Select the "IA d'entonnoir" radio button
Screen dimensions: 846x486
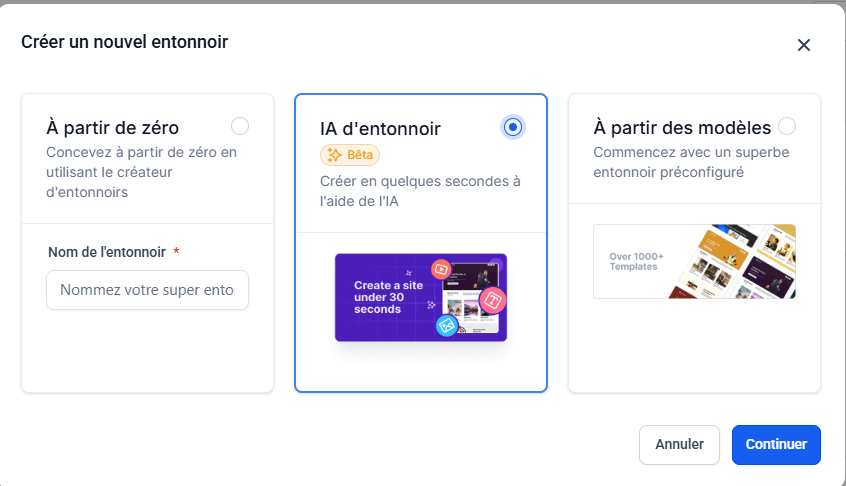coord(513,127)
